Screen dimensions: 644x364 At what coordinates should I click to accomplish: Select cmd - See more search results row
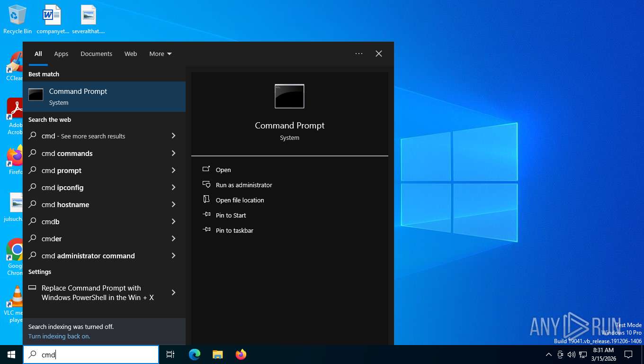coord(104,136)
